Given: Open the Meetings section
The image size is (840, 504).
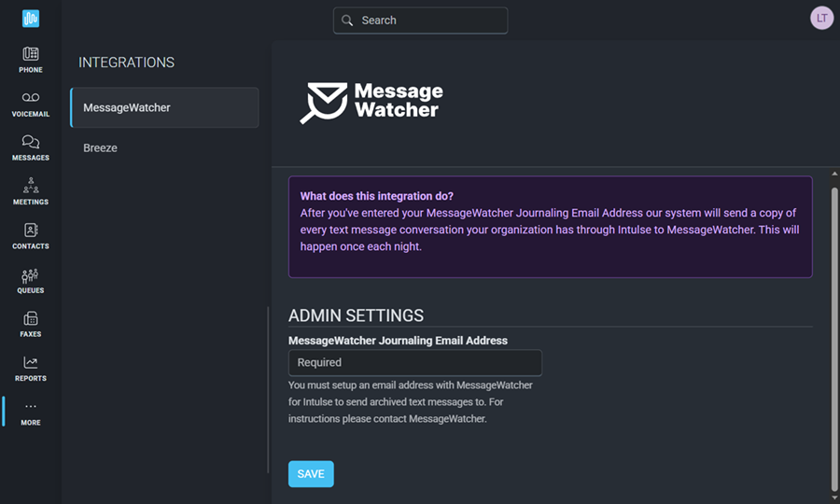Looking at the screenshot, I should tap(31, 191).
